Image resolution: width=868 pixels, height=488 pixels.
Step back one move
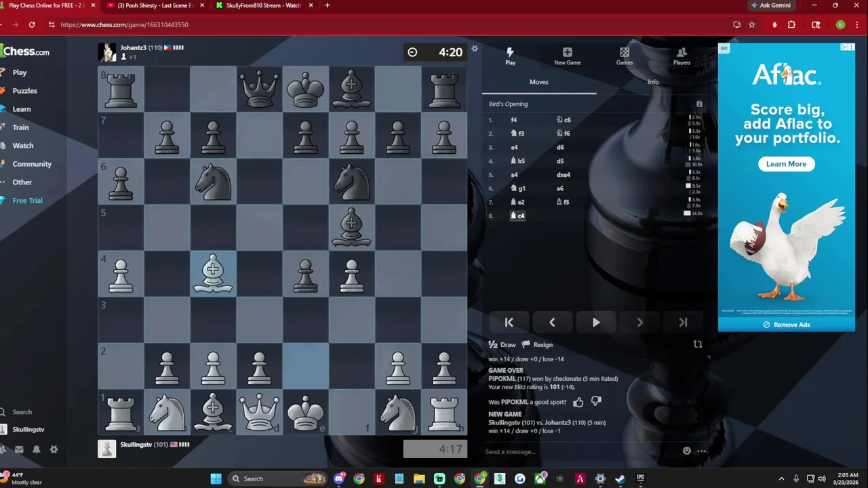[x=552, y=323]
